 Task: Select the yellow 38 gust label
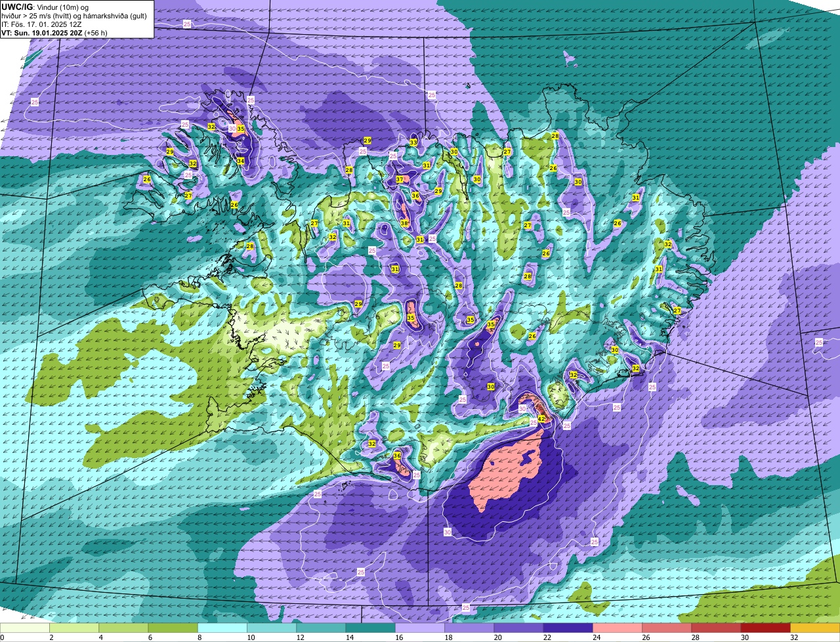404,223
